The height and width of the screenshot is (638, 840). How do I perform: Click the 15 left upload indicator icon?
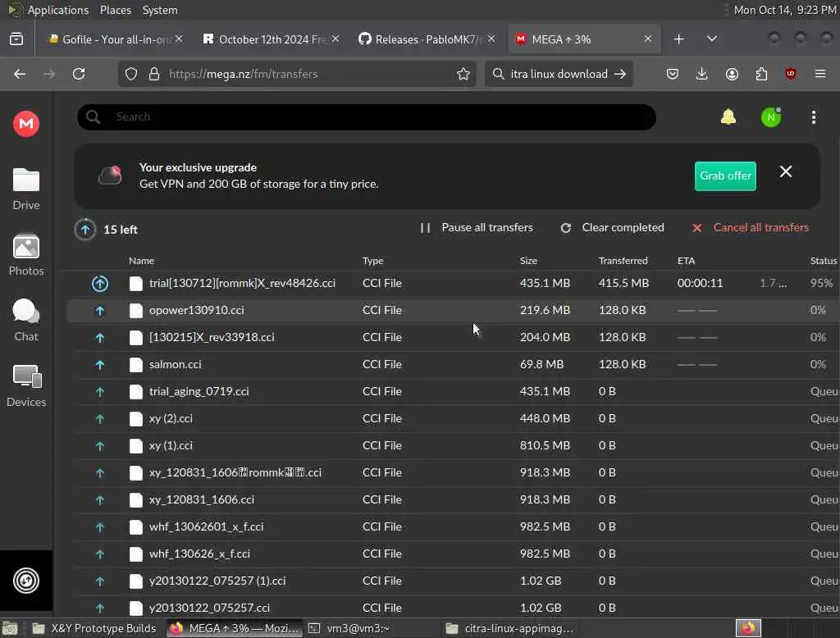tap(85, 230)
